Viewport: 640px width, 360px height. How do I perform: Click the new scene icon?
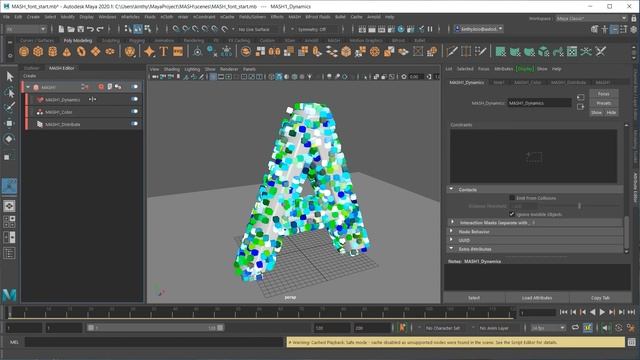tap(61, 29)
